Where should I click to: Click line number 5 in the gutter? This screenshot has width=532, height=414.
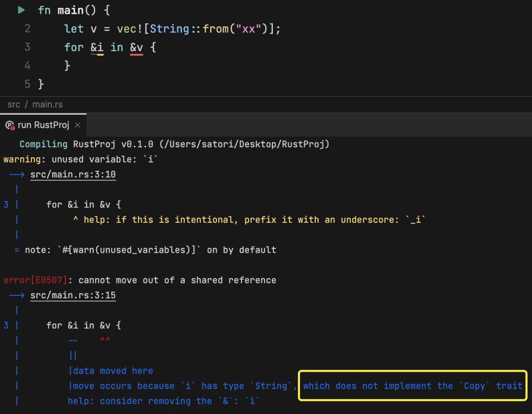[28, 84]
